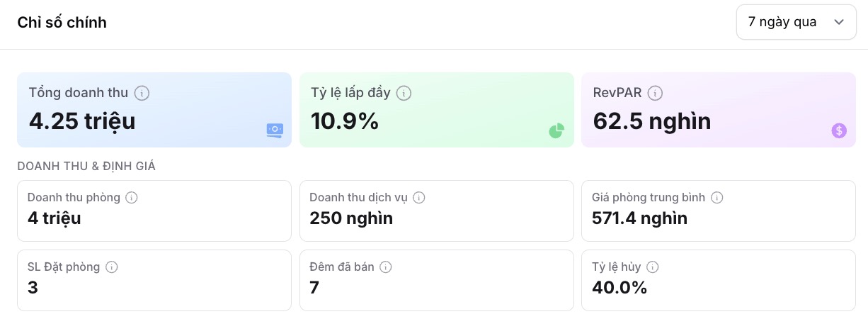Click the blue money icon in revenue card
This screenshot has height=319, width=868.
275,130
